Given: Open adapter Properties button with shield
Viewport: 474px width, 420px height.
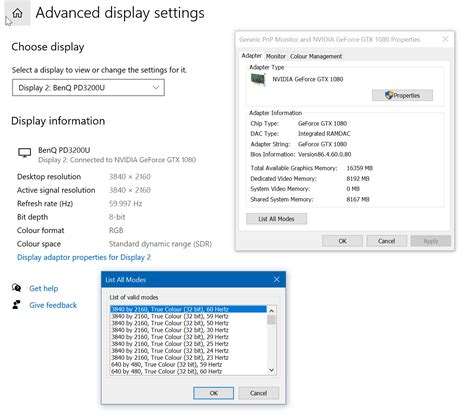Looking at the screenshot, I should coord(402,95).
